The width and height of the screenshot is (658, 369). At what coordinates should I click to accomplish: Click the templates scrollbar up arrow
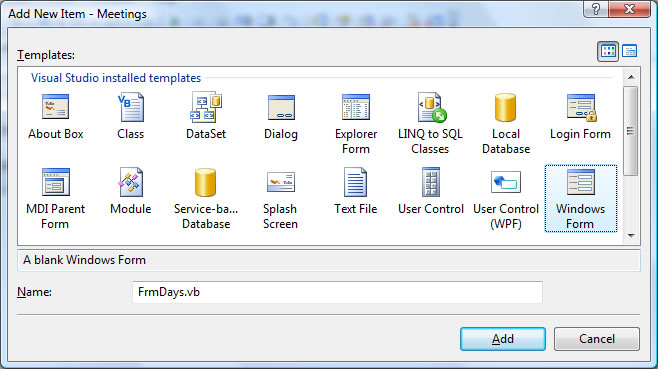coord(631,77)
